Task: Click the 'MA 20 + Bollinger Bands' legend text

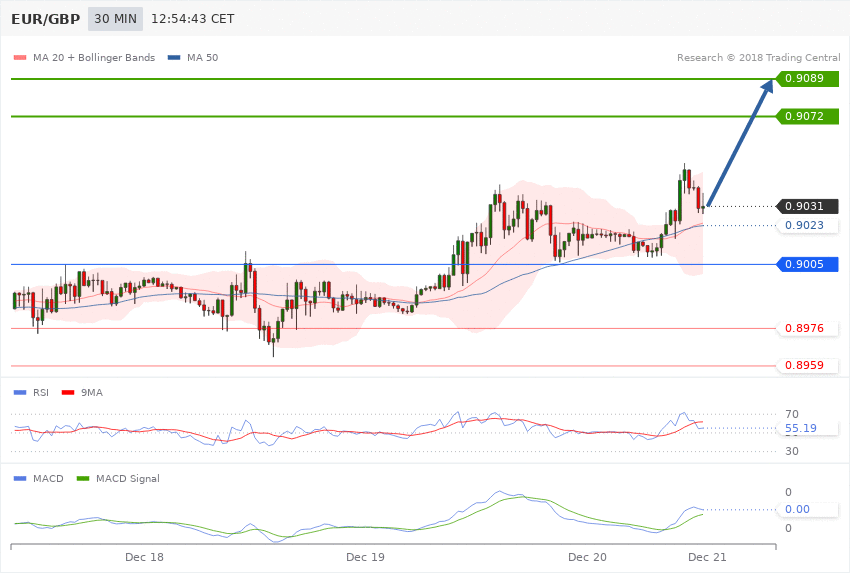Action: tap(94, 57)
